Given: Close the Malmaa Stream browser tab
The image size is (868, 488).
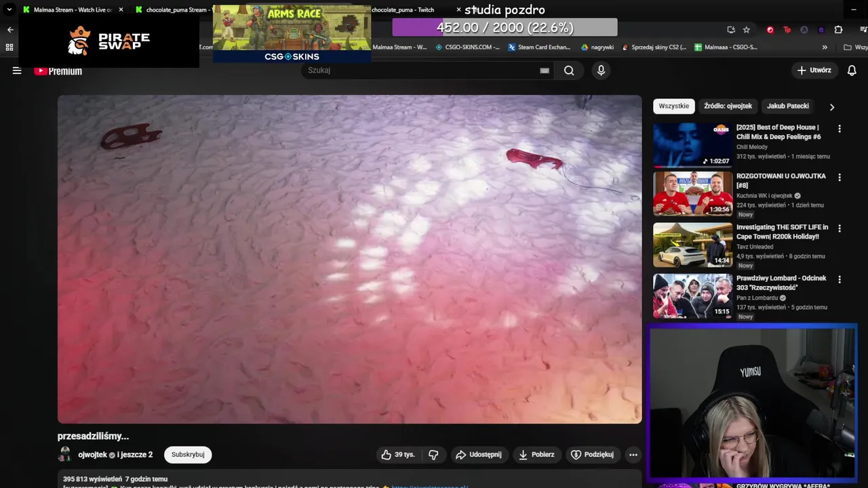Looking at the screenshot, I should pos(121,10).
